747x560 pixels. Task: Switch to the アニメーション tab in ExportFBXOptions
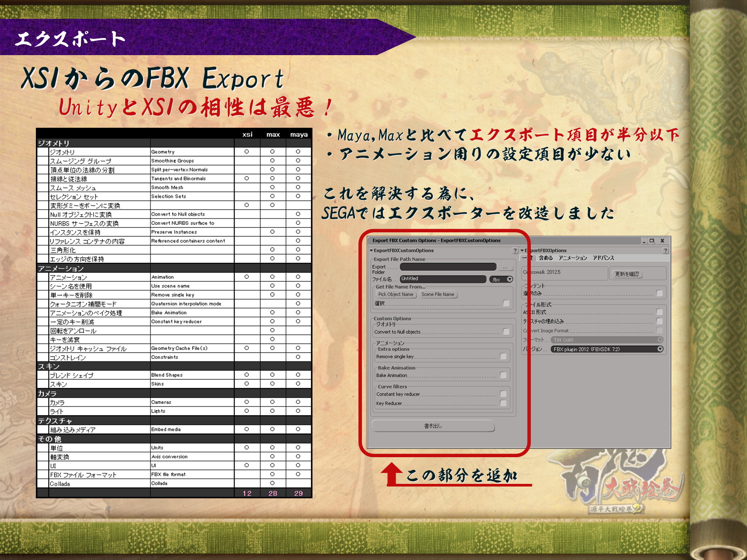(573, 258)
